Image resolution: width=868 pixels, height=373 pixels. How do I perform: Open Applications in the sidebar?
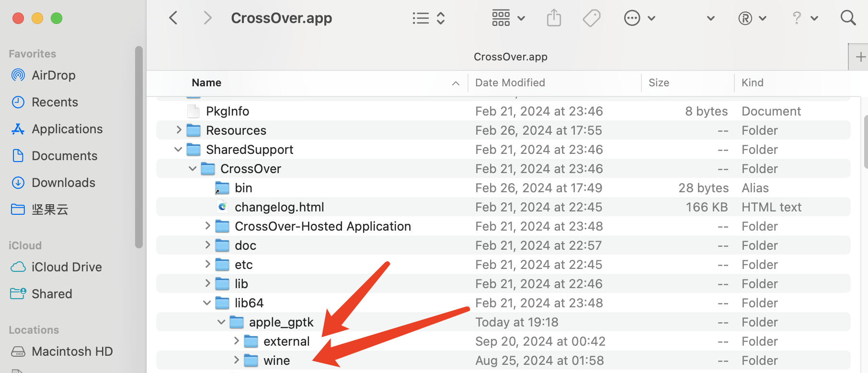click(x=67, y=129)
